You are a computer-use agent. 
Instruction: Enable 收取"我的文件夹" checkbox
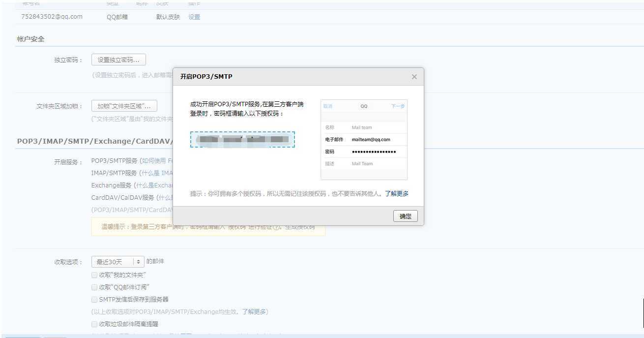coord(94,275)
